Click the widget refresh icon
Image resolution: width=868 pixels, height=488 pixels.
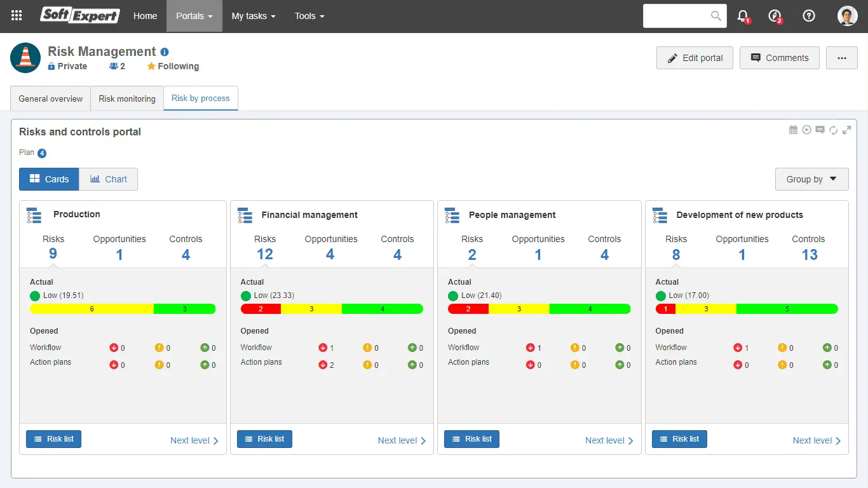point(833,130)
